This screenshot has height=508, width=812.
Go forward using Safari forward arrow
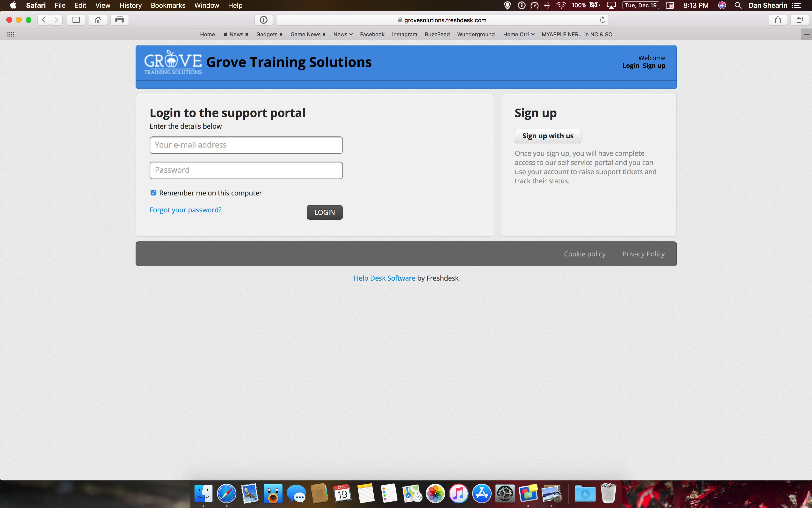(56, 20)
